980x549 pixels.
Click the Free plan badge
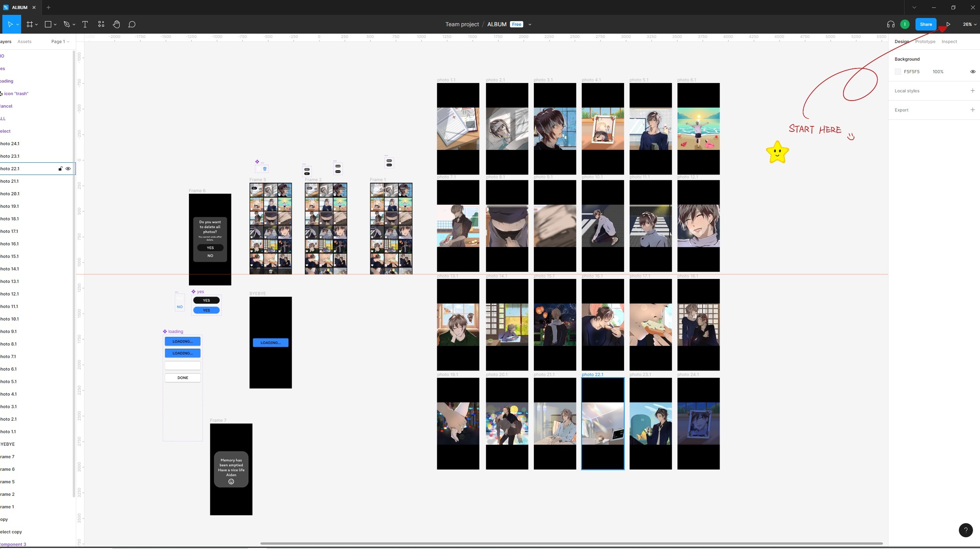pyautogui.click(x=516, y=24)
